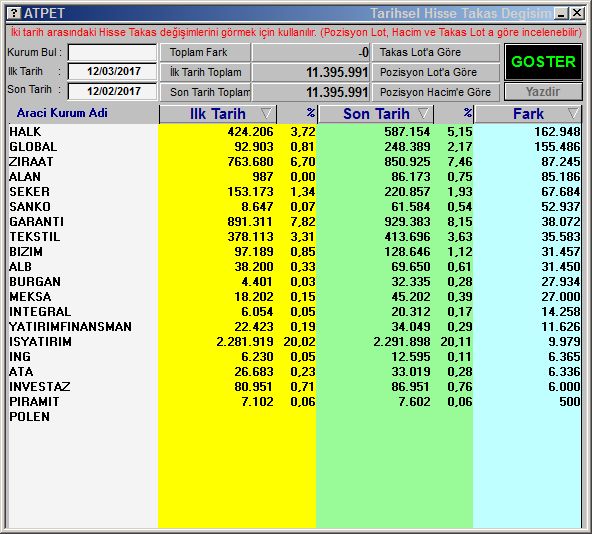592x534 pixels.
Task: Select the ALAN row name
Action: click(25, 177)
